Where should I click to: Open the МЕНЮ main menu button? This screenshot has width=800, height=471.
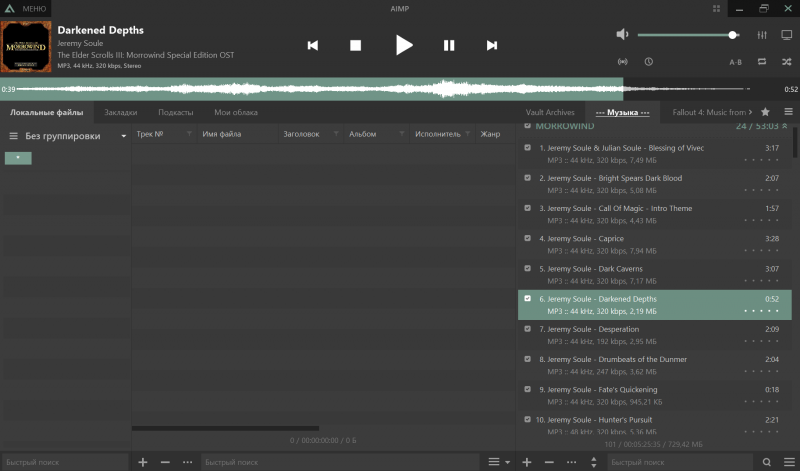(26, 9)
